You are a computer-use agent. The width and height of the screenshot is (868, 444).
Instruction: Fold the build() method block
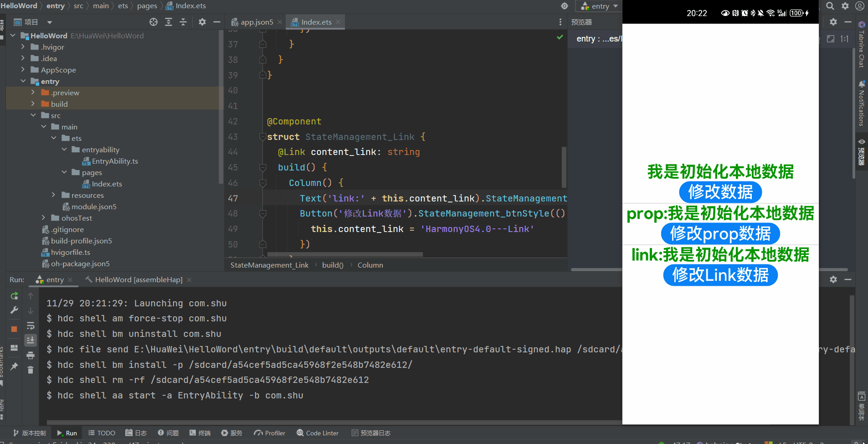tap(263, 167)
